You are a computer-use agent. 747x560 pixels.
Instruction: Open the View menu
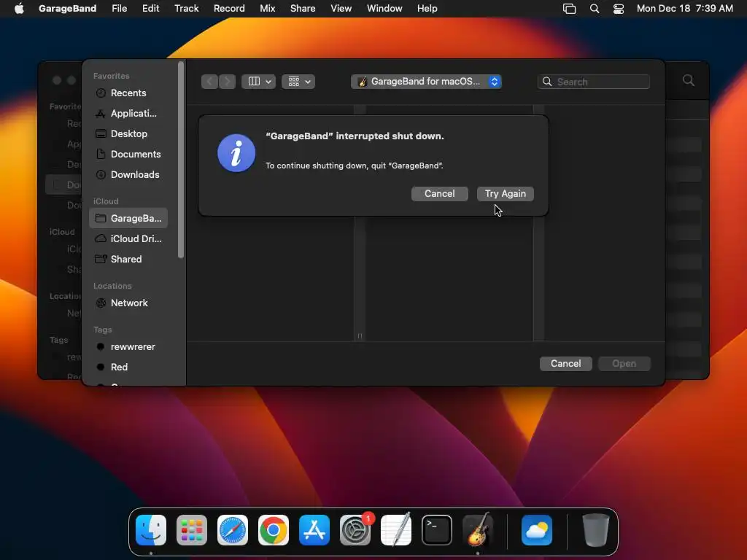coord(341,8)
